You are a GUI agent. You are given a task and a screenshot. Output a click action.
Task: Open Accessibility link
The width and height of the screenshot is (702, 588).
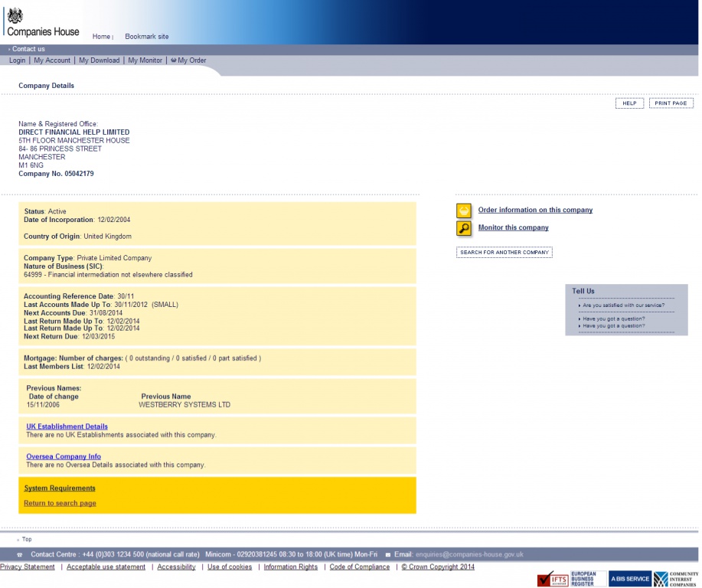(176, 567)
